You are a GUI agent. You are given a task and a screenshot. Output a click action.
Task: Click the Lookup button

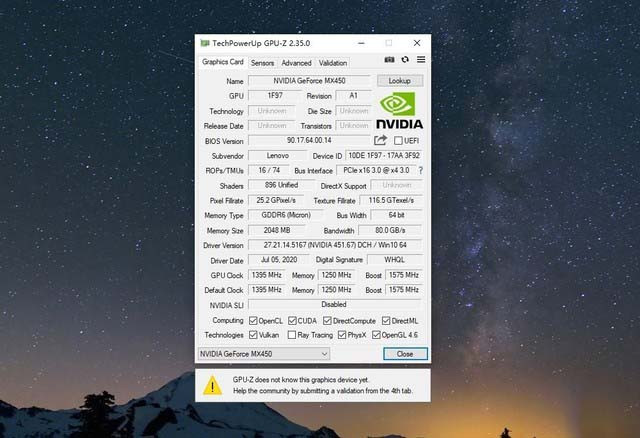tap(400, 81)
